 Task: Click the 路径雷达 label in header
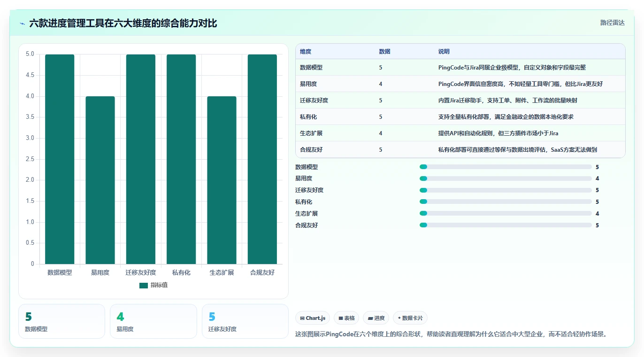(x=612, y=23)
